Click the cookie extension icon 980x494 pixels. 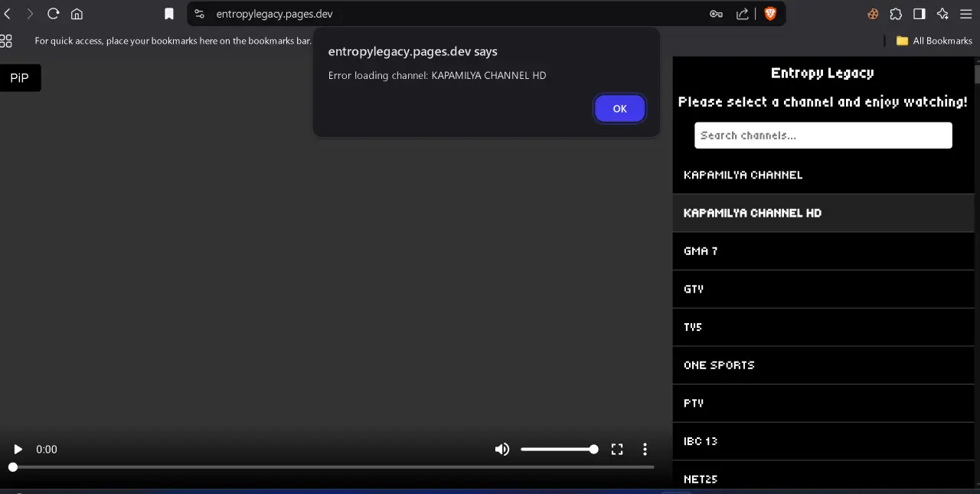[x=873, y=14]
